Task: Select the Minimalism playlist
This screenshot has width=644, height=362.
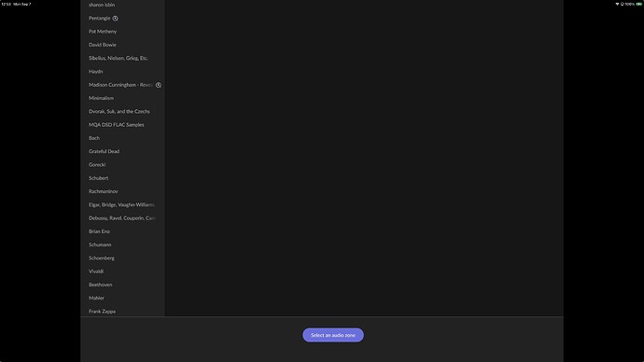Action: [101, 98]
